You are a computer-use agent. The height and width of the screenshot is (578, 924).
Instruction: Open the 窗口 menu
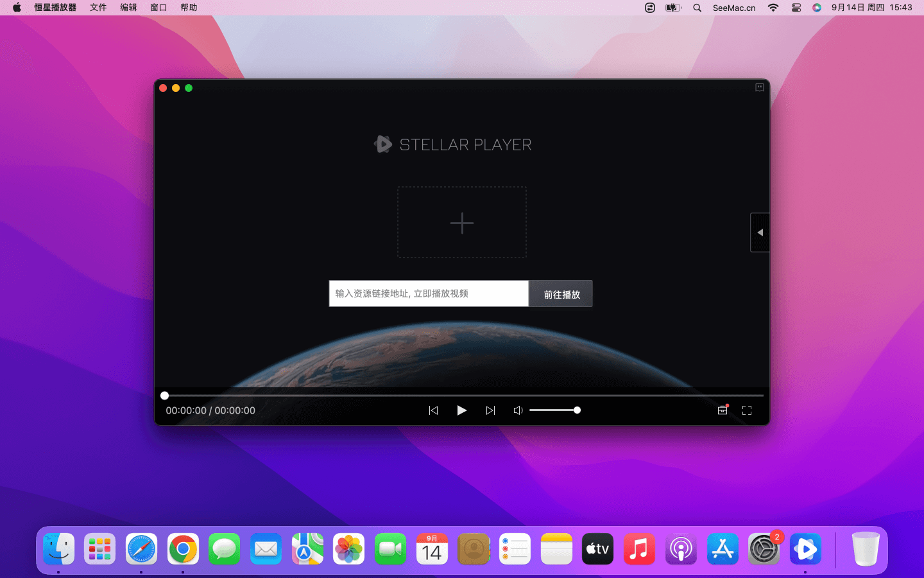(158, 8)
